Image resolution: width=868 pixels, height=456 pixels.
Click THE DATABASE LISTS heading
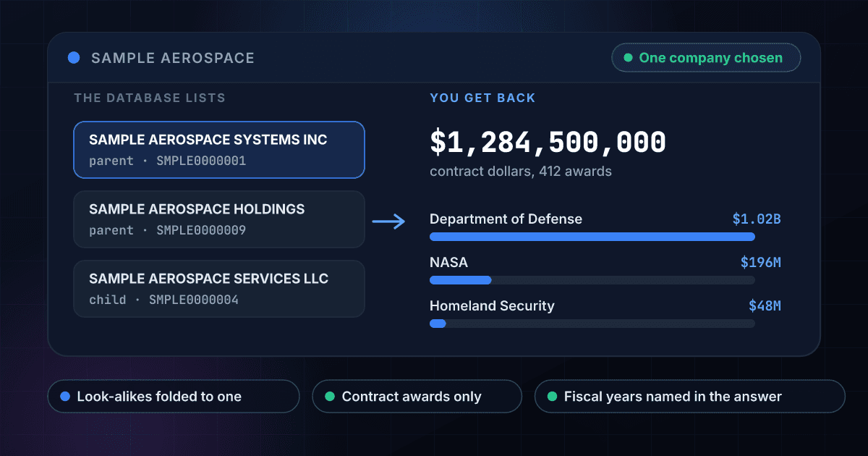click(x=150, y=98)
